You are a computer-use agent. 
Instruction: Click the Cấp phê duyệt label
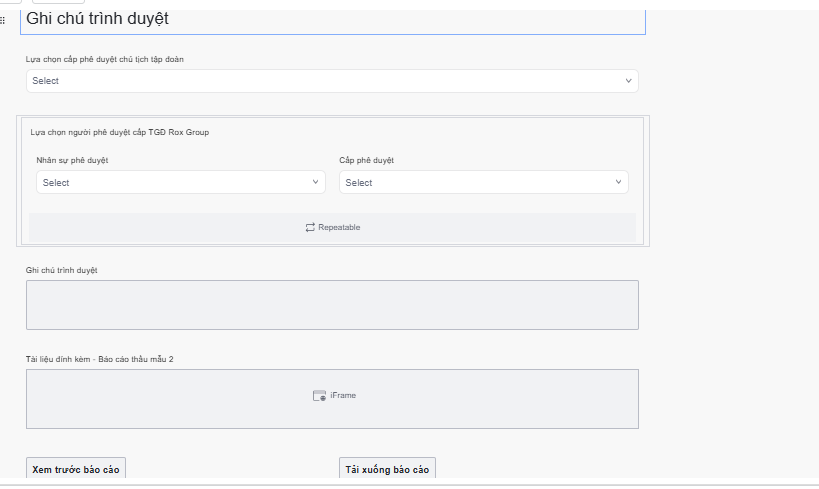pyautogui.click(x=367, y=160)
